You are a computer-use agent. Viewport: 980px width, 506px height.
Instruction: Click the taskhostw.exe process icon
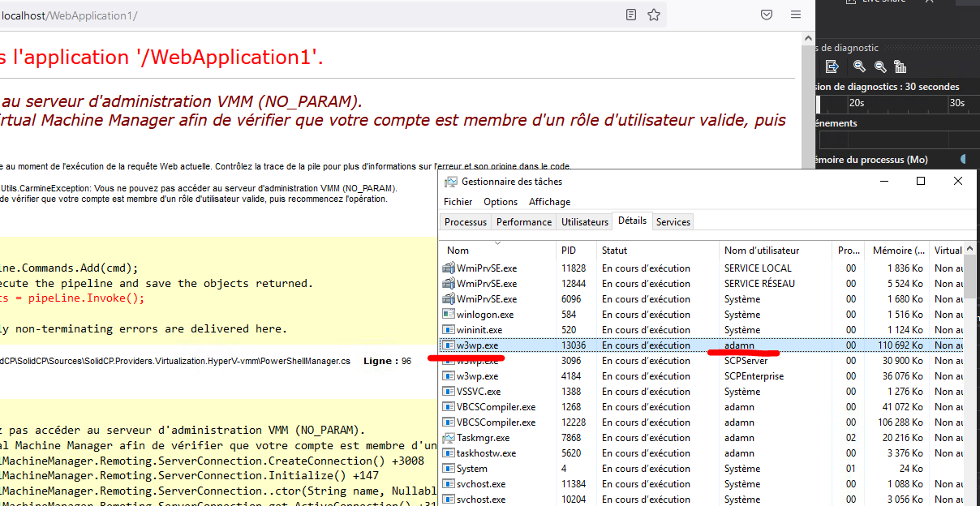pyautogui.click(x=449, y=452)
